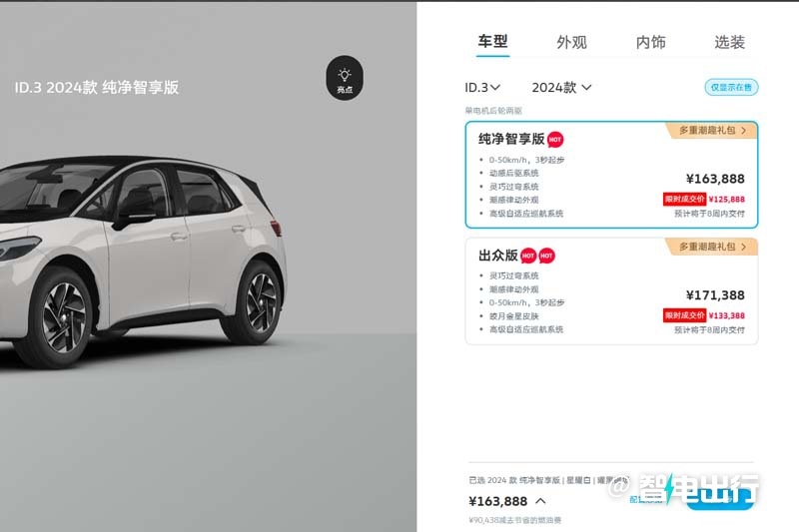Open the 2024款 year dropdown
The height and width of the screenshot is (532, 799).
[561, 88]
